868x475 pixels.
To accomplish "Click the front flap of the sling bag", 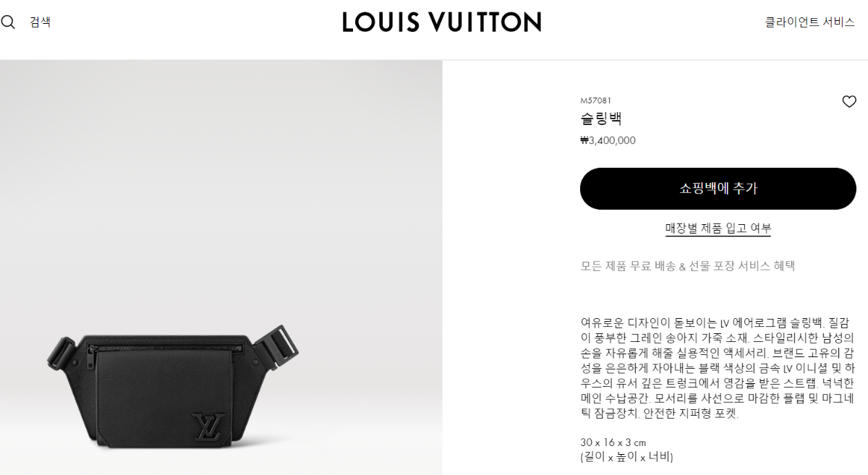I will 163,398.
